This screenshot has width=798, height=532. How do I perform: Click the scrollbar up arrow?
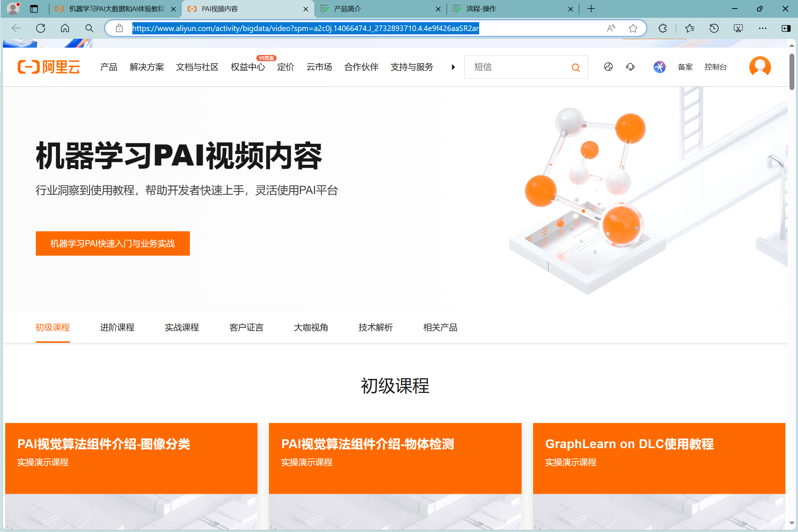pyautogui.click(x=792, y=45)
